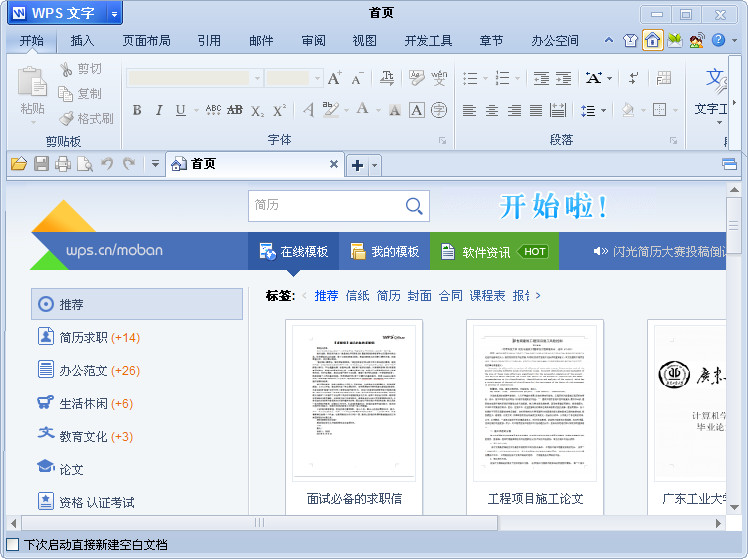
Task: Open the font size combo box
Action: pos(293,78)
